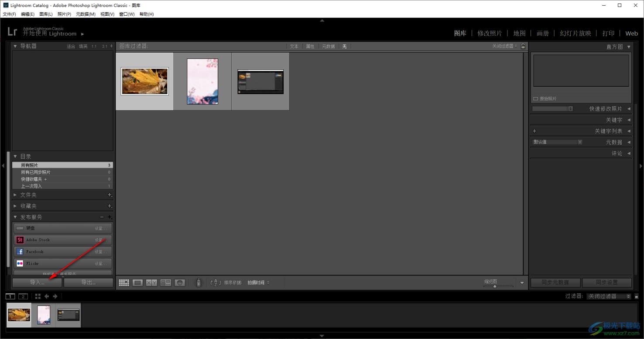The height and width of the screenshot is (339, 644).
Task: Expand the 评论 panel
Action: pyautogui.click(x=629, y=153)
